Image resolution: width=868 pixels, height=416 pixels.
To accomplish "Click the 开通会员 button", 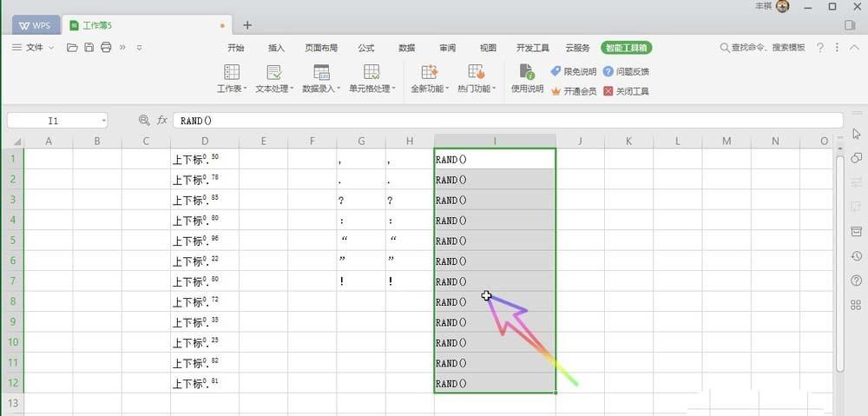I will click(574, 91).
